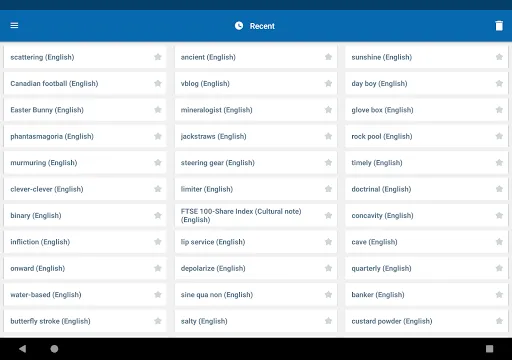The image size is (512, 360).
Task: Toggle star beside day boy
Action: [x=499, y=83]
